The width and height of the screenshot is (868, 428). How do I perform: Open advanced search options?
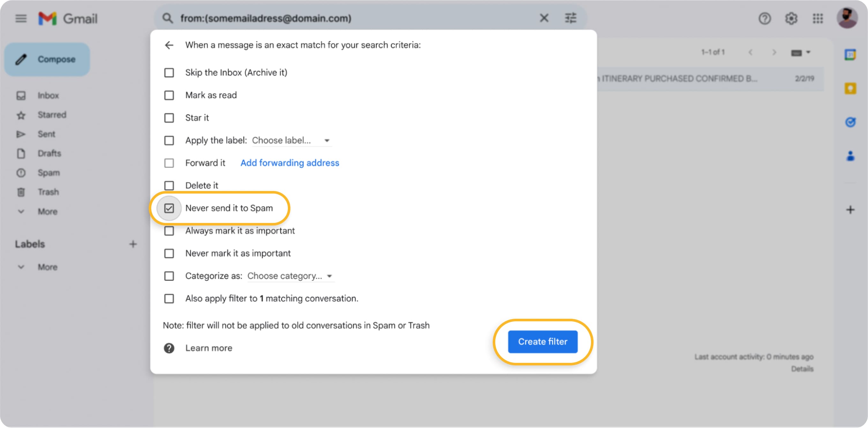tap(571, 18)
